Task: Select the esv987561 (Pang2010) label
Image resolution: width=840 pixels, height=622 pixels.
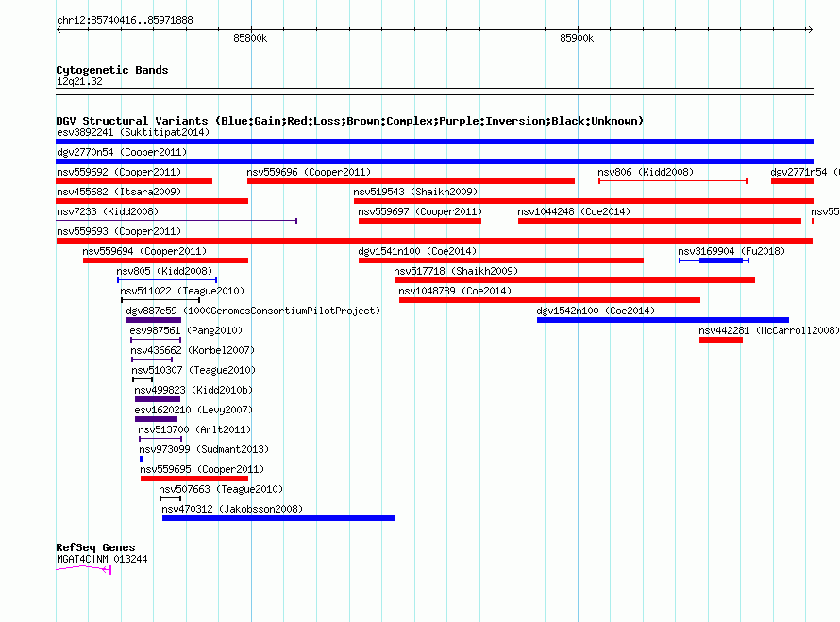Action: click(186, 330)
